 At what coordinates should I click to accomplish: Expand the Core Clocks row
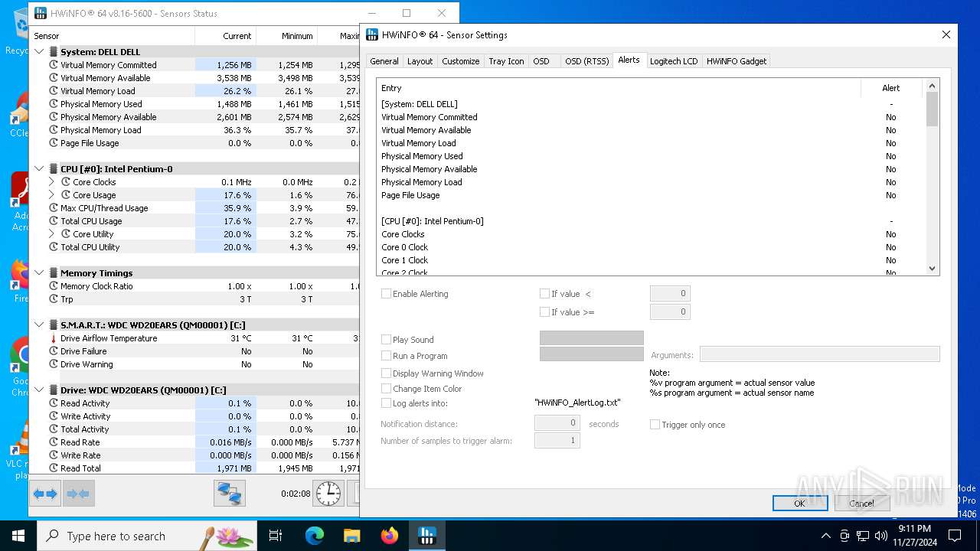[x=52, y=182]
